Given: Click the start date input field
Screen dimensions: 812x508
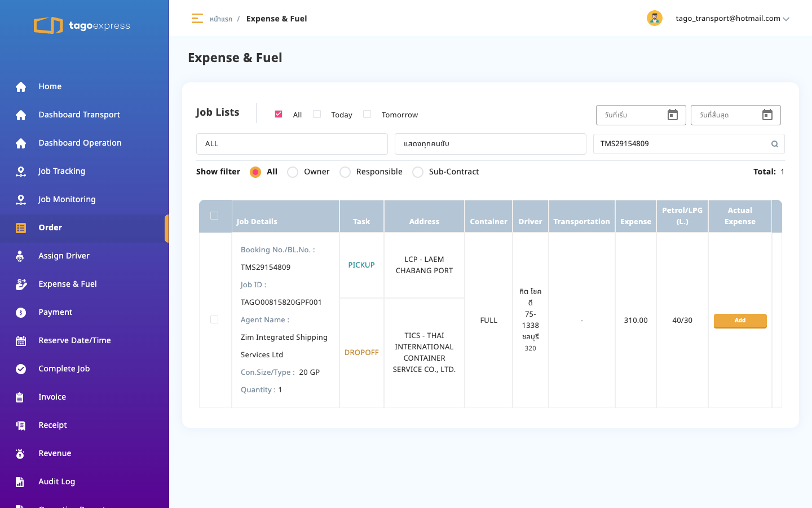Looking at the screenshot, I should (641, 115).
